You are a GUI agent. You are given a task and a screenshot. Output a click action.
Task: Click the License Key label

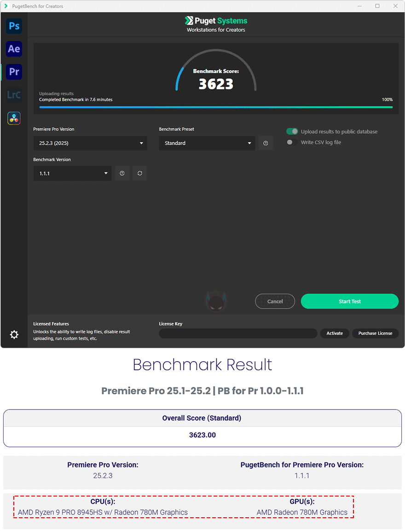(170, 324)
